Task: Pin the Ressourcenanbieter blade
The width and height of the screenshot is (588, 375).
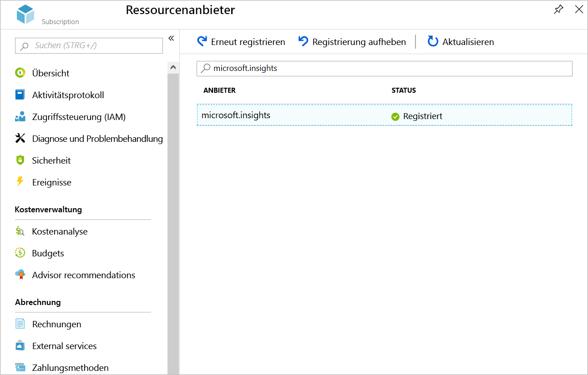Action: (x=558, y=10)
